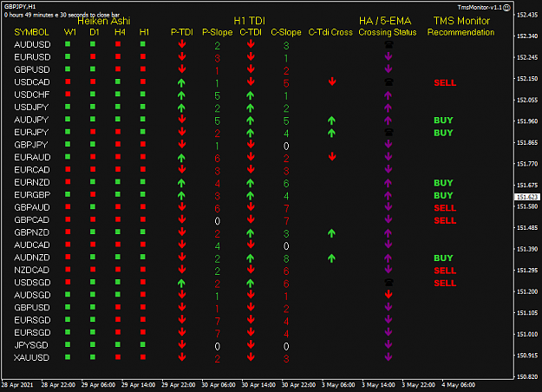Image resolution: width=542 pixels, height=392 pixels.
Task: Click USDCHF's green up arrow under P-TDI
Action: coord(181,95)
